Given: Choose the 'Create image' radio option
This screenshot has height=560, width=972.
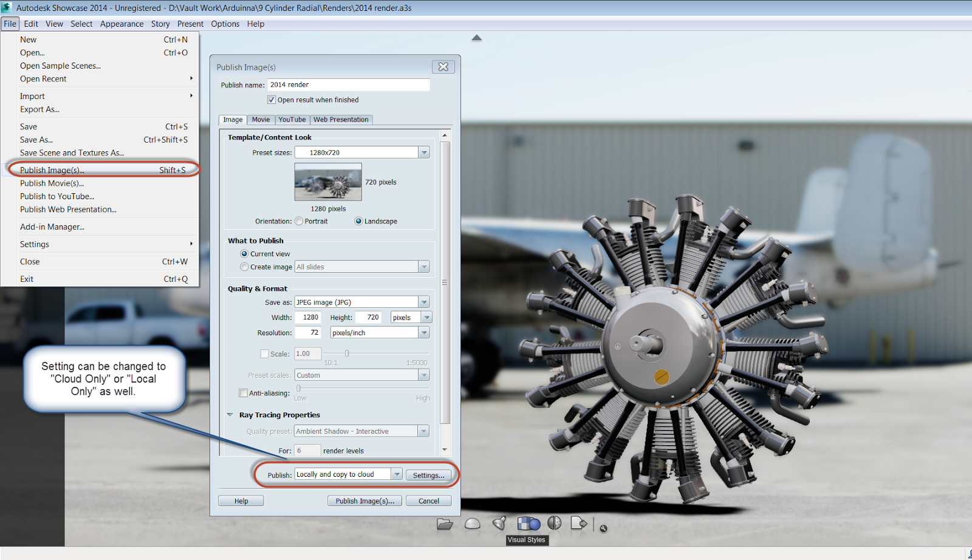Looking at the screenshot, I should point(244,267).
